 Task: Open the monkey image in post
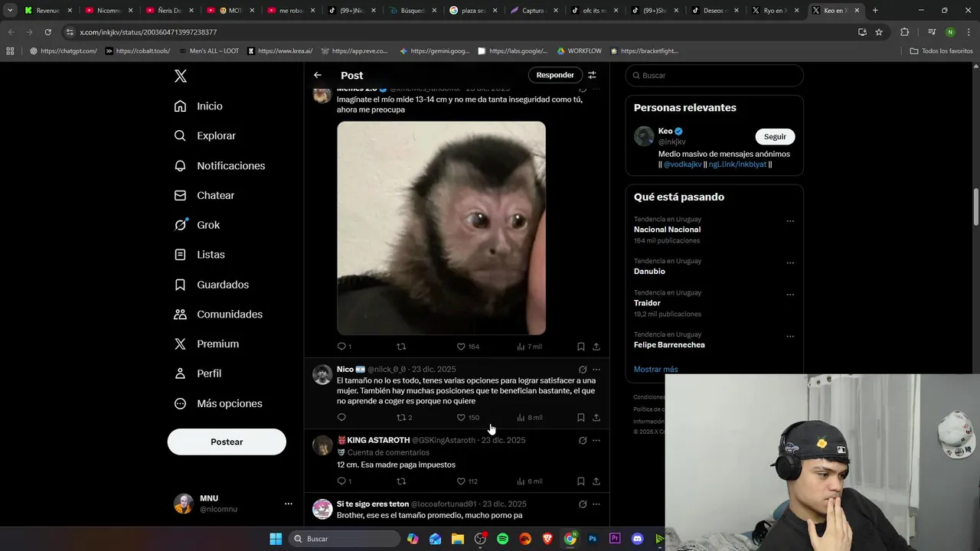[x=441, y=228]
